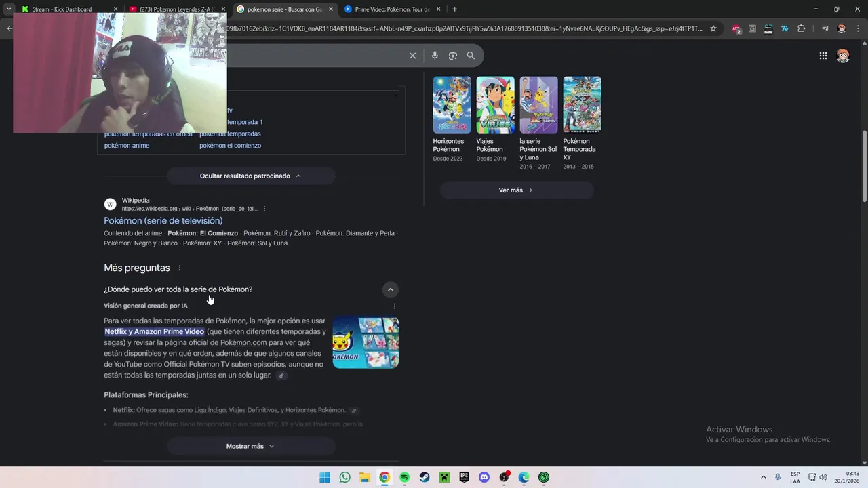
Task: Open Discord from the taskbar
Action: tap(484, 477)
